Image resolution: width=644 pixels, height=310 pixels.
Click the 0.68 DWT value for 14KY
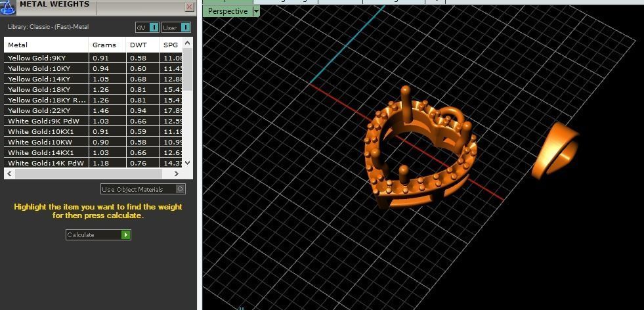(x=138, y=79)
